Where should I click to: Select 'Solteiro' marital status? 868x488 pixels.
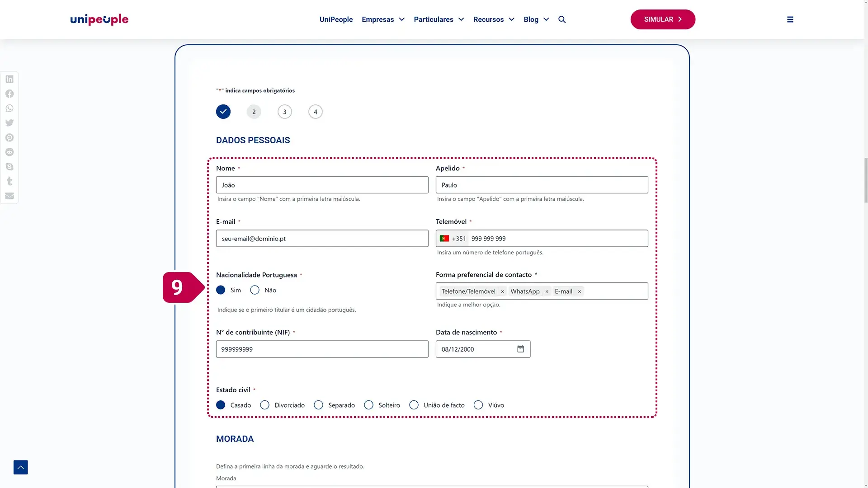click(369, 405)
